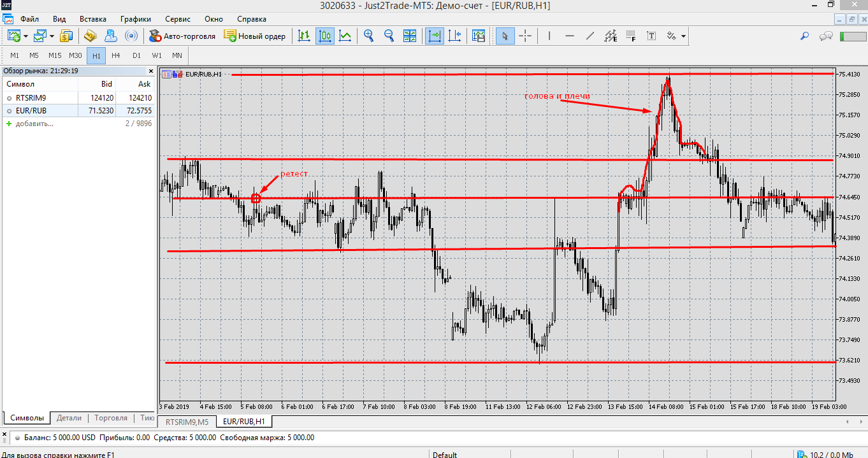Open the Окно menu
Screen dimensions: 868x458
[213, 19]
